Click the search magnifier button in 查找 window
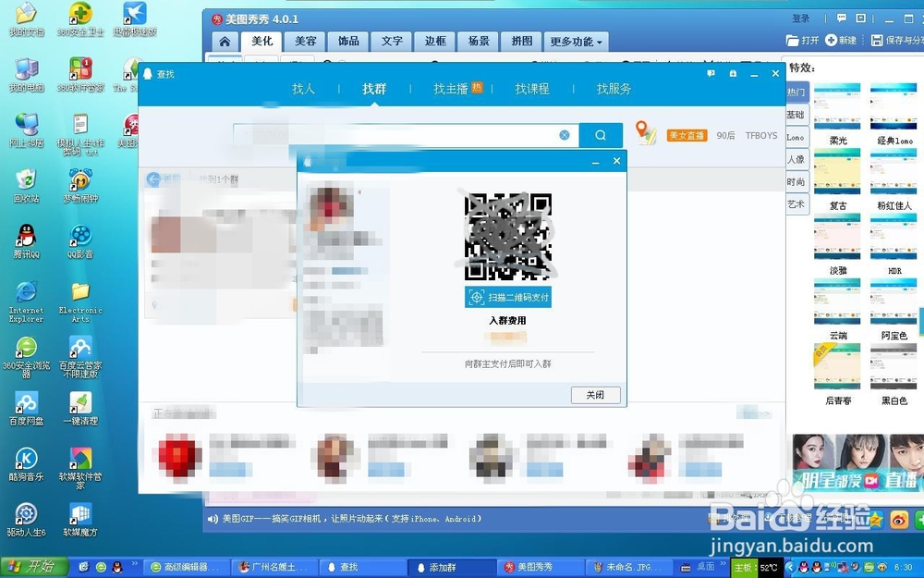This screenshot has width=924, height=578. (601, 135)
